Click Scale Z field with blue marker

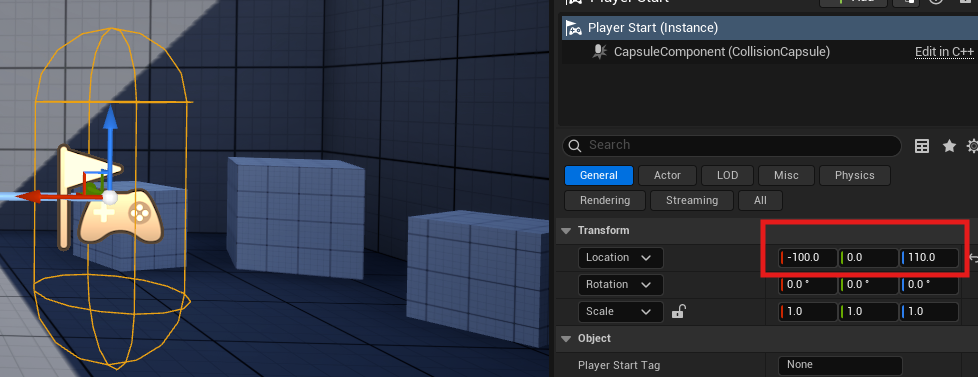pos(929,311)
